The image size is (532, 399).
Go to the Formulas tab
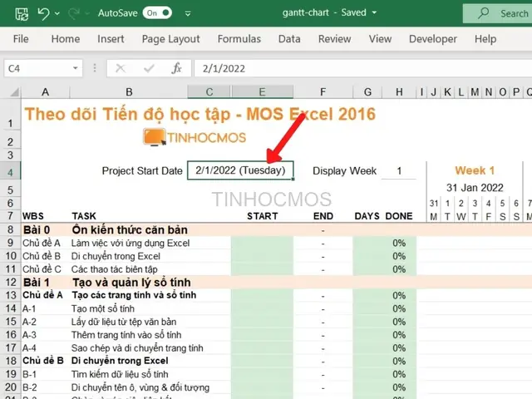click(239, 39)
